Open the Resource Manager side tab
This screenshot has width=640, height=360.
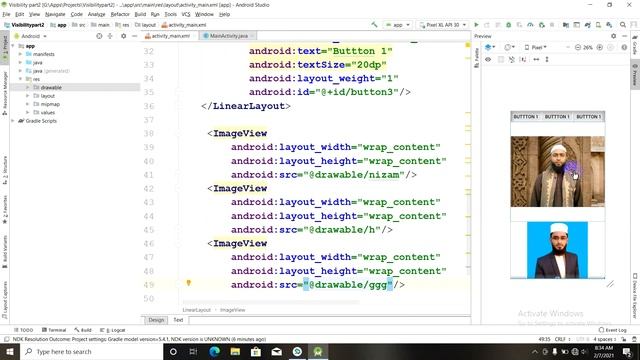pos(5,92)
